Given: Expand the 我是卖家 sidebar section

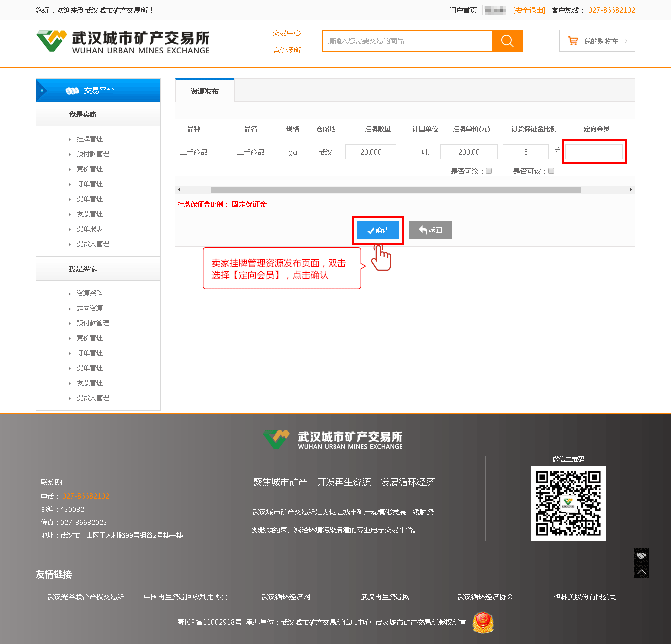Looking at the screenshot, I should (x=83, y=115).
